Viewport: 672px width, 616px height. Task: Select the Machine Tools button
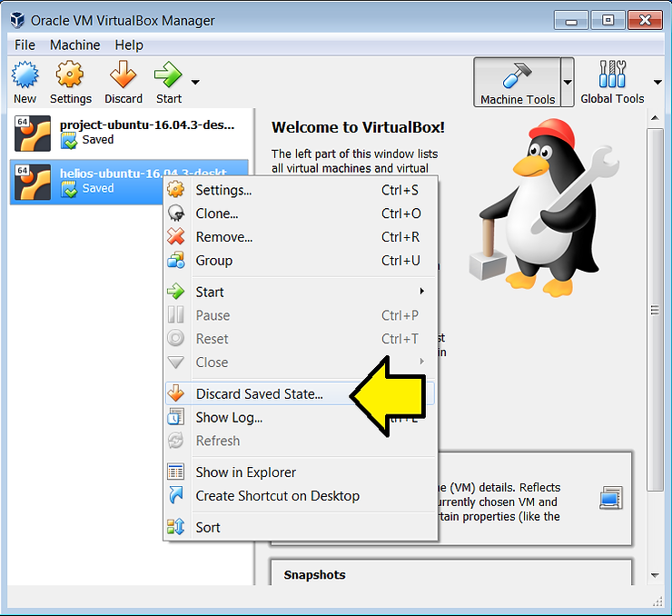pos(517,82)
